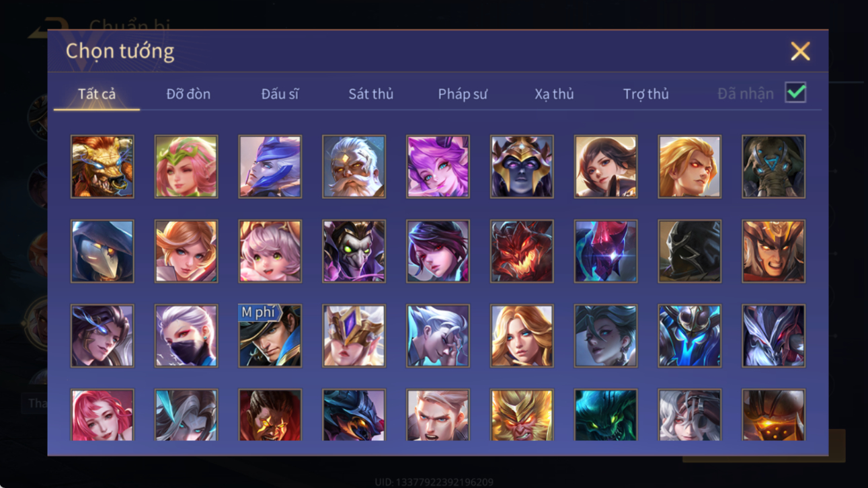The width and height of the screenshot is (868, 488).
Task: Open the Sát thủ tab
Action: (x=370, y=94)
